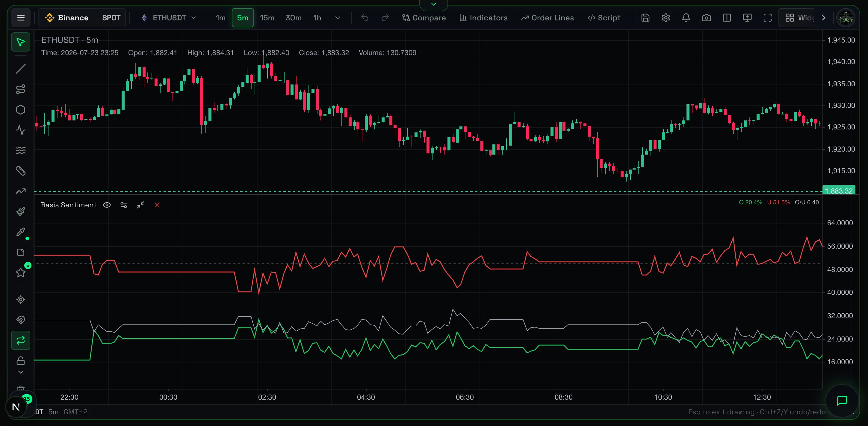
Task: Open the hamburger main menu
Action: point(21,18)
